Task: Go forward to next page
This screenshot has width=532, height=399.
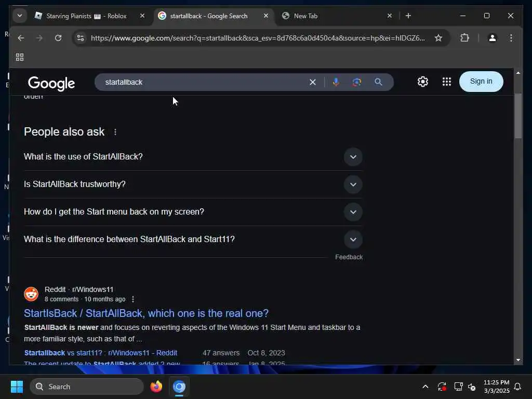Action: (x=39, y=38)
